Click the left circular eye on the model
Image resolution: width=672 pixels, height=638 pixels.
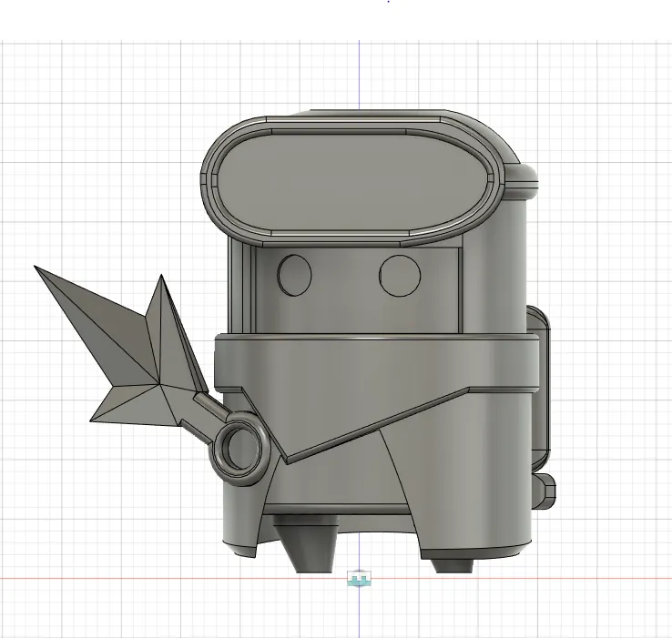tap(294, 275)
